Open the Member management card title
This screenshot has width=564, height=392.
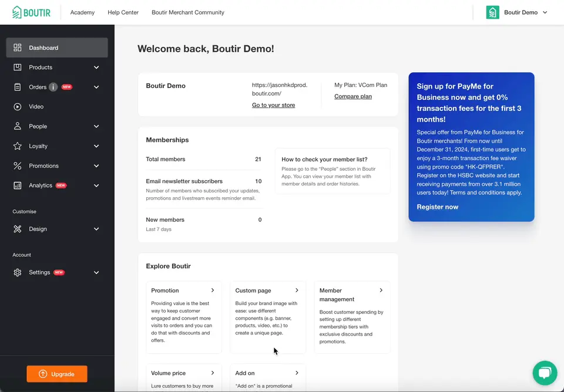coord(337,295)
